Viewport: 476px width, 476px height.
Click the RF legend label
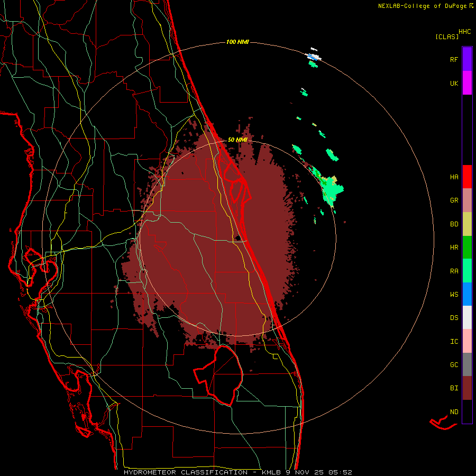point(454,59)
